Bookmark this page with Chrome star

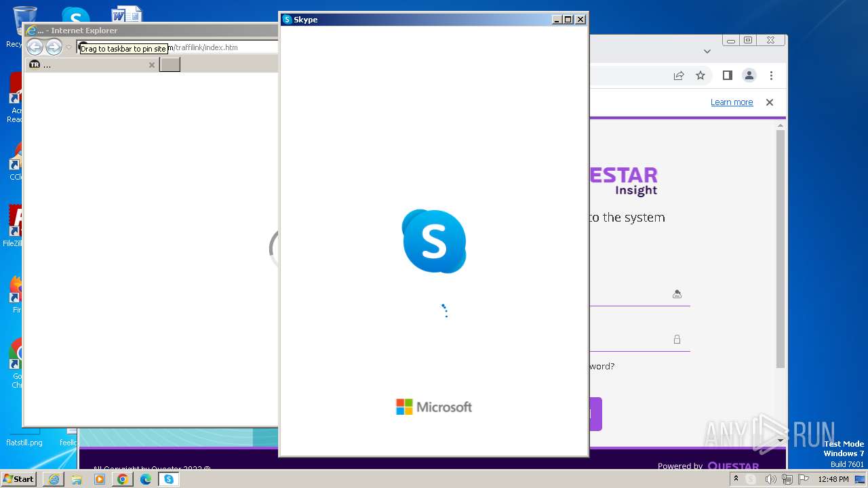(701, 75)
